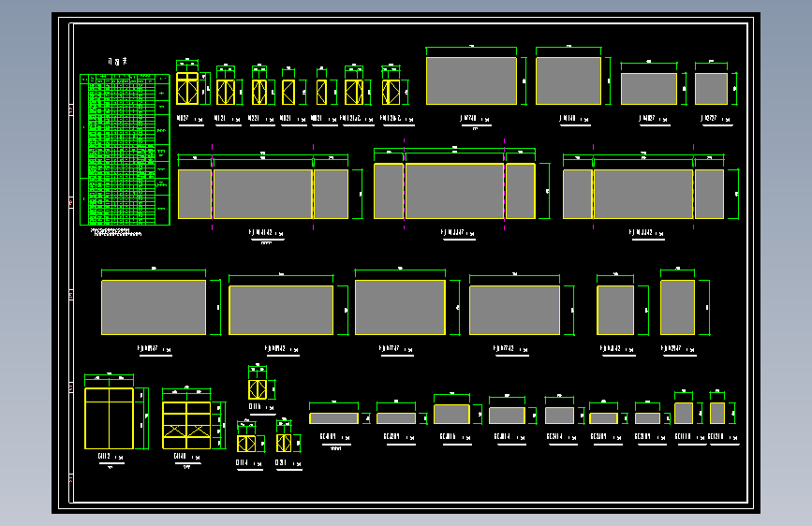Click the 门窗表 title above the schedule table
This screenshot has height=526, width=812.
[118, 61]
